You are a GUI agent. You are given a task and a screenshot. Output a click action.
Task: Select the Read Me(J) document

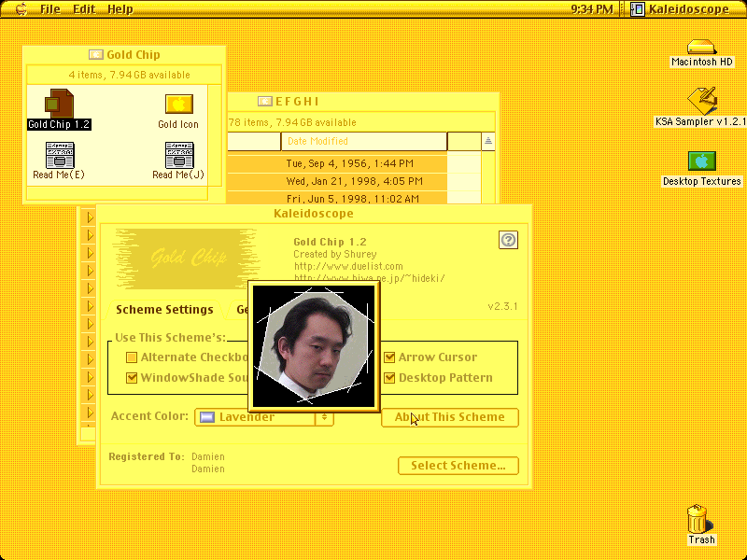(179, 155)
